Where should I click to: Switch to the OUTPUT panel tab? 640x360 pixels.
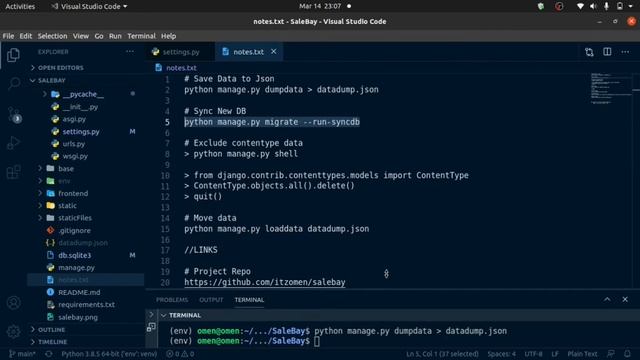click(x=211, y=300)
